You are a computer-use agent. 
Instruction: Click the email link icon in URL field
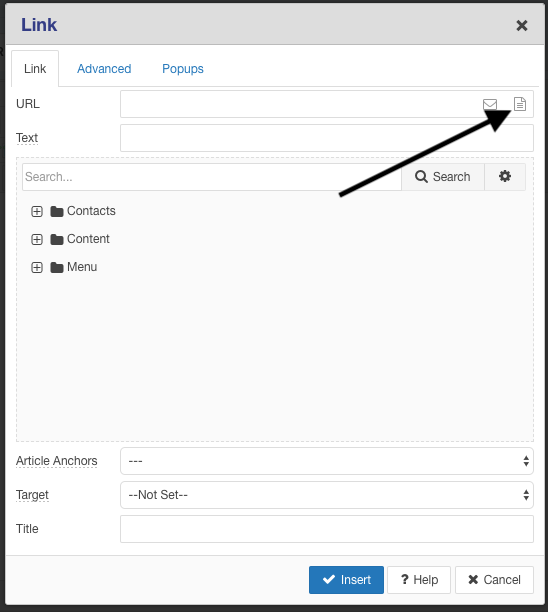[490, 104]
